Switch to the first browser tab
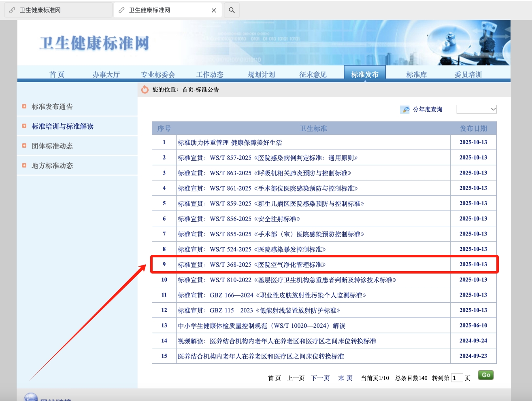Image resolution: width=532 pixels, height=401 pixels. (x=58, y=10)
